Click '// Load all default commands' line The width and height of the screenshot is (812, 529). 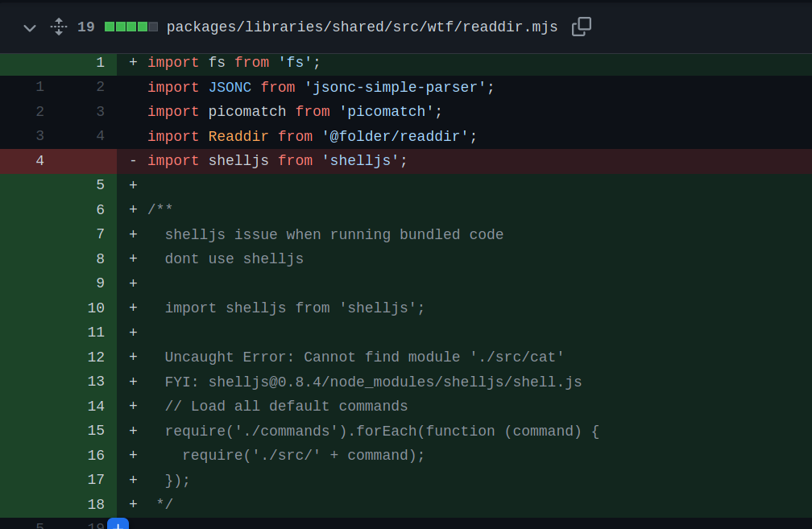pyautogui.click(x=287, y=407)
